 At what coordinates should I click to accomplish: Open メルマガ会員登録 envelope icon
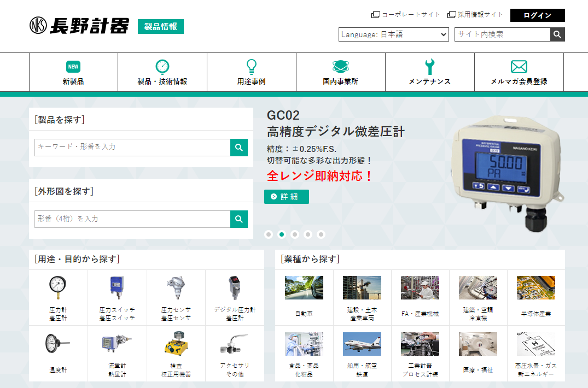tap(519, 67)
